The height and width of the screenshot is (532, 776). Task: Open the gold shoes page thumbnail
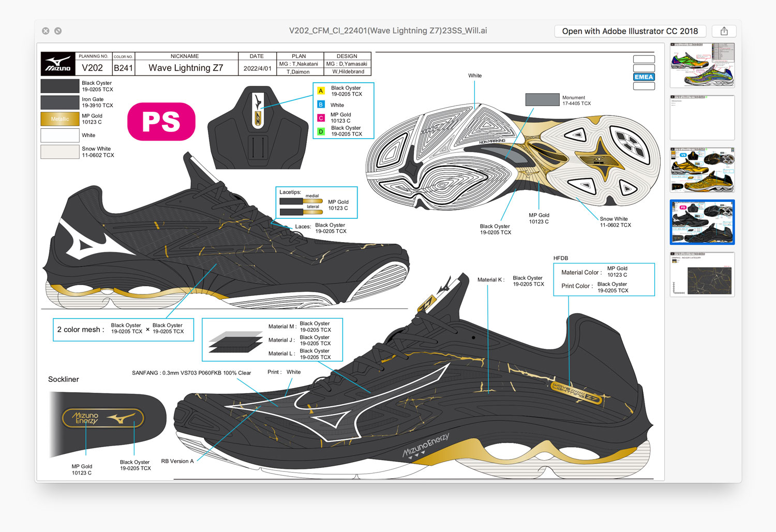tap(702, 170)
